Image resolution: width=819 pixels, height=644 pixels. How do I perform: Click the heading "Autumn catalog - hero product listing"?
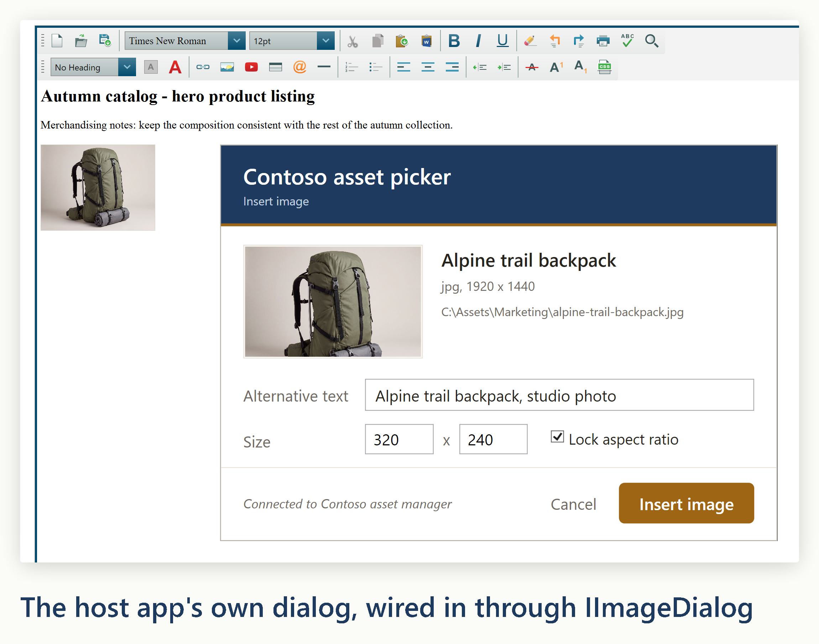178,96
